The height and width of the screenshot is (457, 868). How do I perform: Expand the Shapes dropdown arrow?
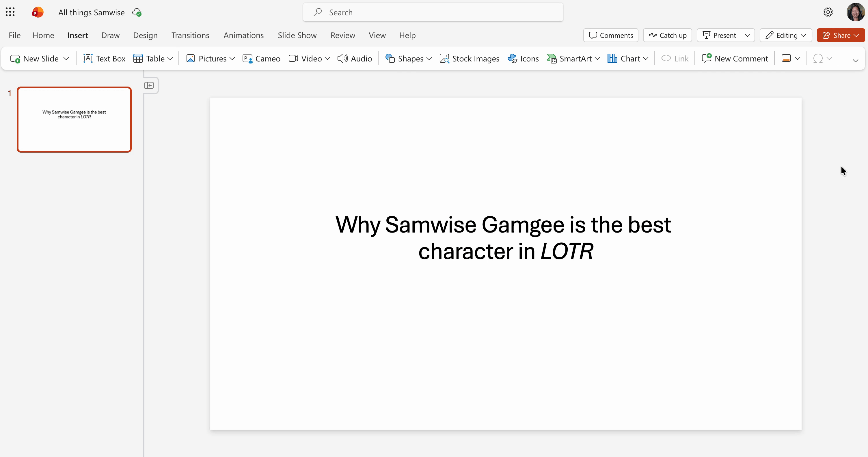click(429, 59)
